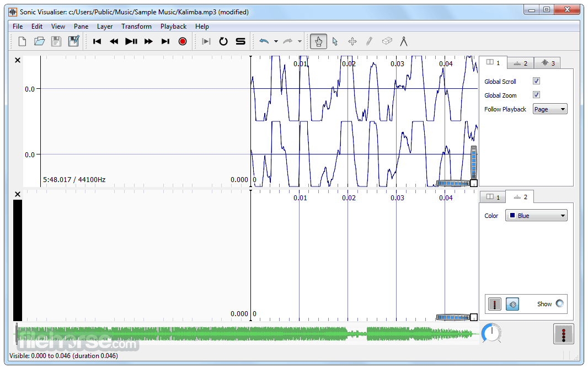This screenshot has height=368, width=588.
Task: Click the top pane zoom reset square
Action: point(474,183)
